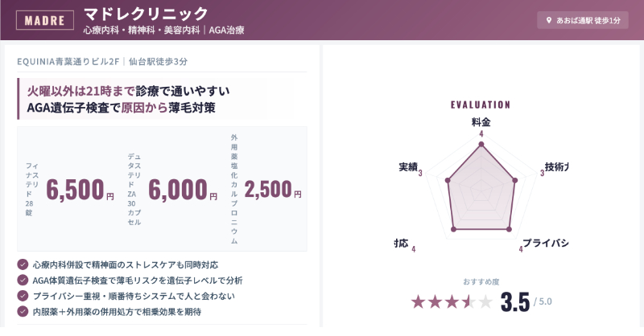Click the first checkmark icon for 心療内科併設
Viewport: 644px width, 336px height.
point(23,264)
